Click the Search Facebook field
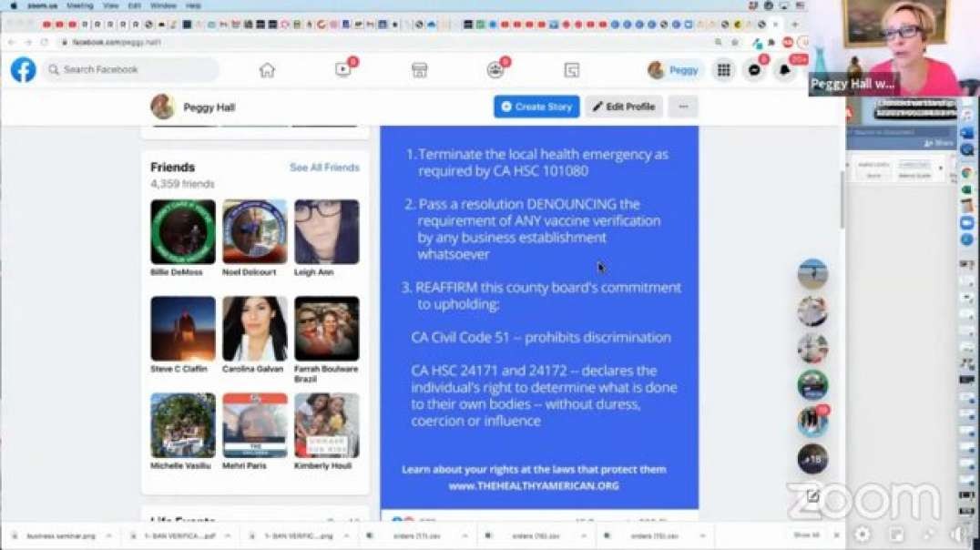Screen dimensions: 980x550 click(x=131, y=69)
